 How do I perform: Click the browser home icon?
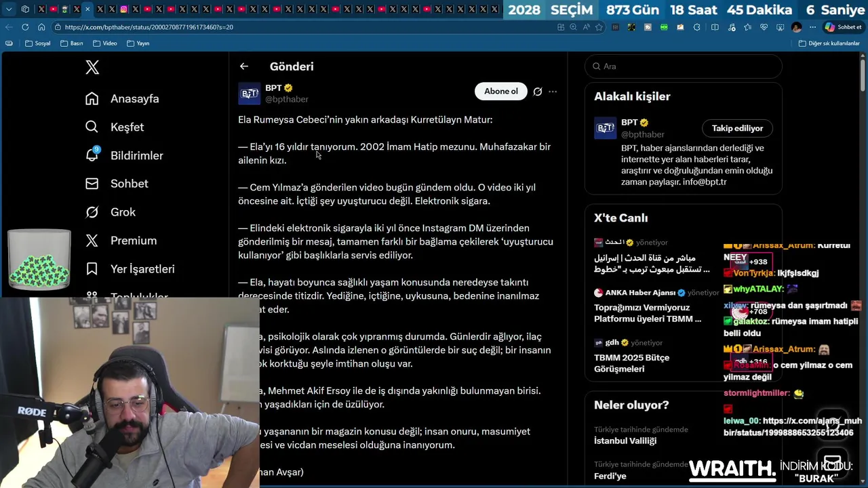[41, 27]
